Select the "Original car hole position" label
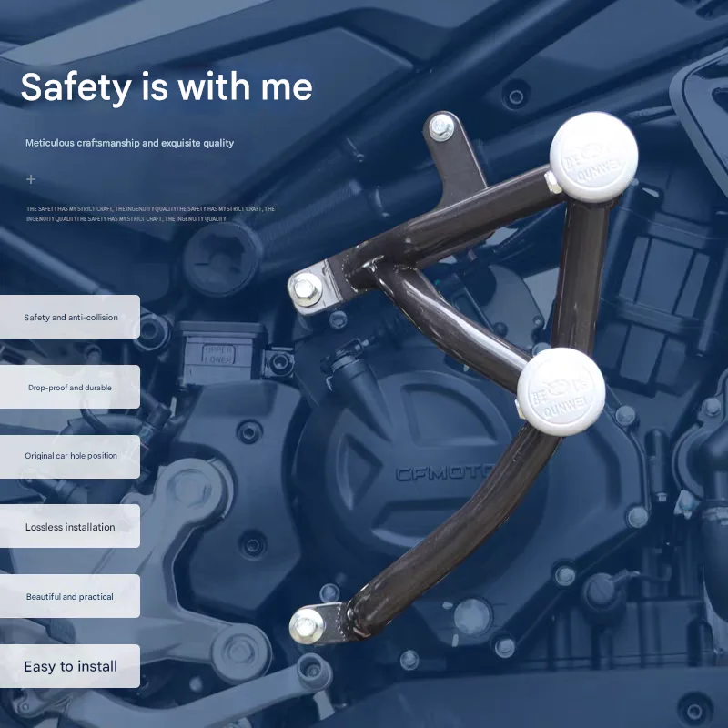Image resolution: width=728 pixels, height=728 pixels. (x=70, y=456)
